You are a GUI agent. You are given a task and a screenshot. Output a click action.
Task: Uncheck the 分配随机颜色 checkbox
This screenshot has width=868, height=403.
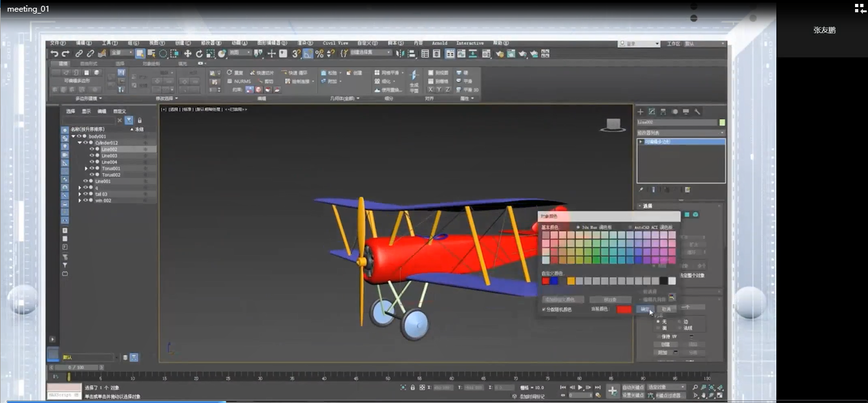tap(544, 310)
